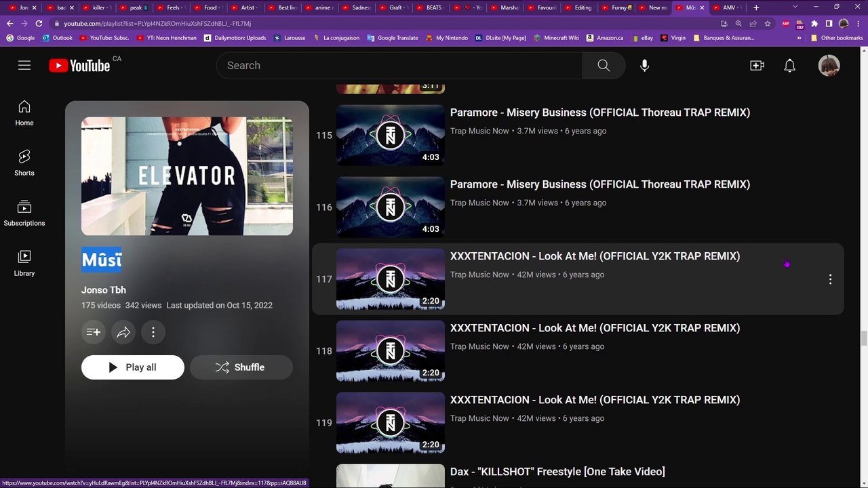Open action menu for video 117

[x=830, y=279]
